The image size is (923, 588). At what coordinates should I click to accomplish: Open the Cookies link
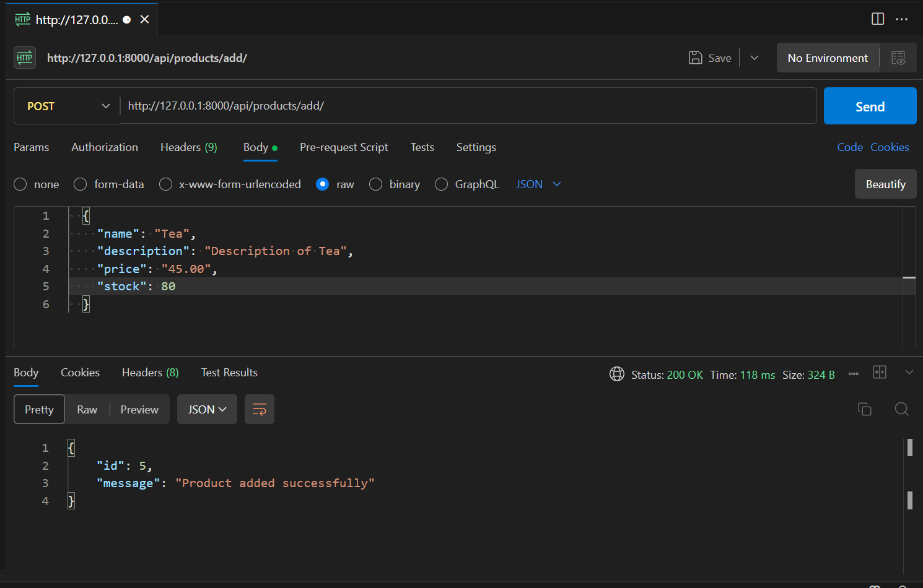point(890,147)
